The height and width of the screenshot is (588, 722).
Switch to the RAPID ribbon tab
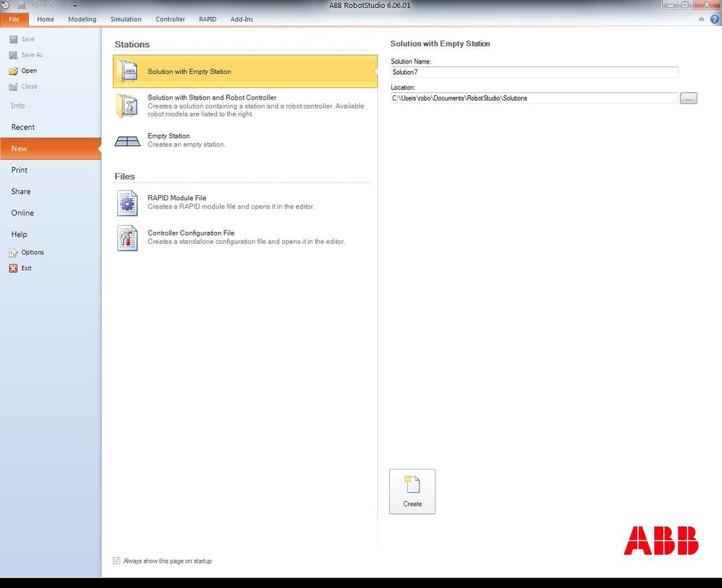(x=208, y=19)
